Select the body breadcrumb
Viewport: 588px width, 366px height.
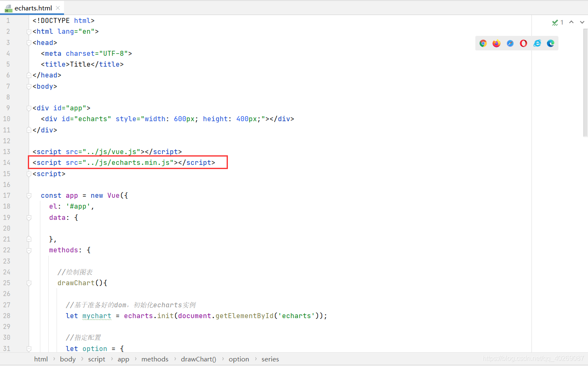point(68,359)
